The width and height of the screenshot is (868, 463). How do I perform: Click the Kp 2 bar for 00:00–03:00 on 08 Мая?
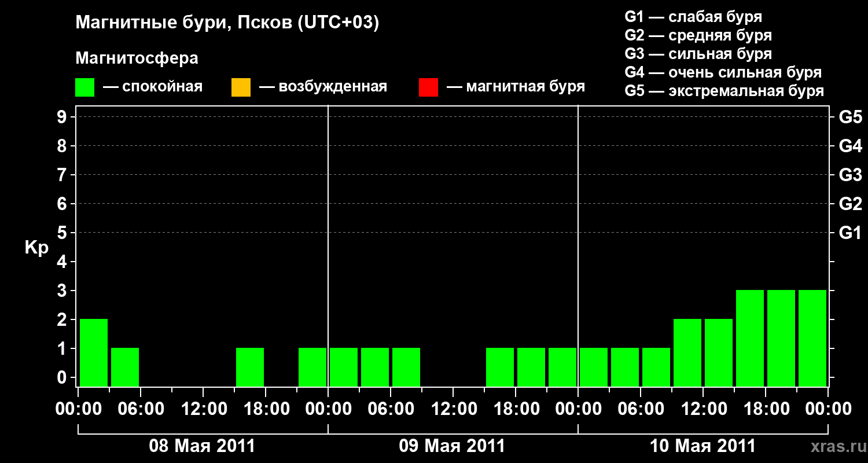94,352
